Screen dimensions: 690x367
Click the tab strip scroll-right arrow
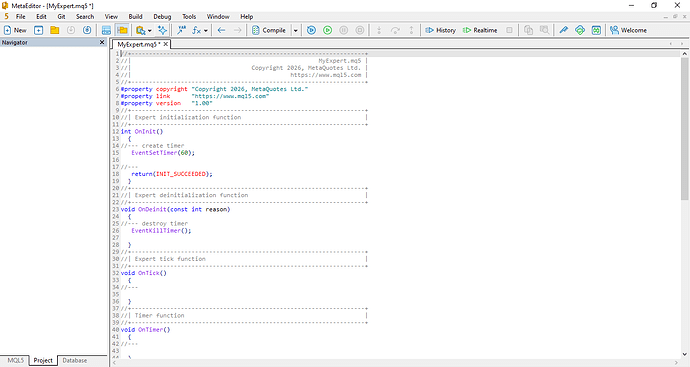pyautogui.click(x=682, y=44)
